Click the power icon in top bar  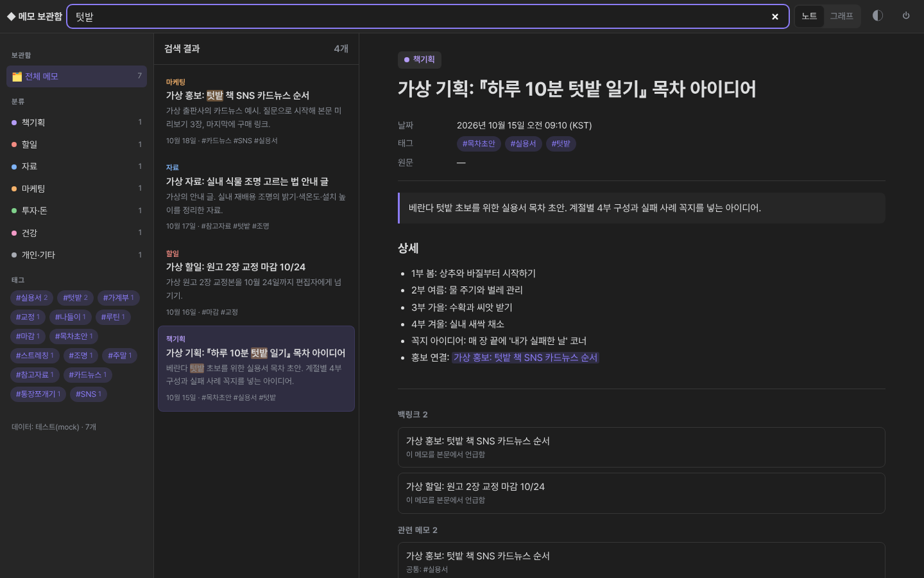click(906, 16)
